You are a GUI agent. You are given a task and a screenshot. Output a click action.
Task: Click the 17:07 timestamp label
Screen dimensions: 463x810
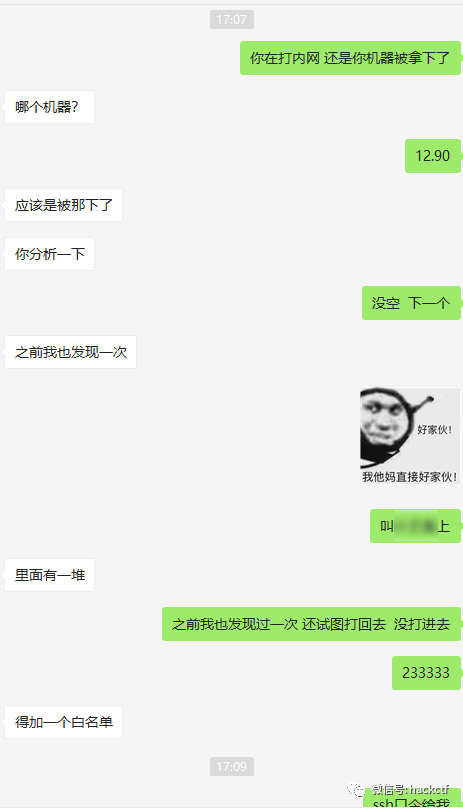click(232, 20)
